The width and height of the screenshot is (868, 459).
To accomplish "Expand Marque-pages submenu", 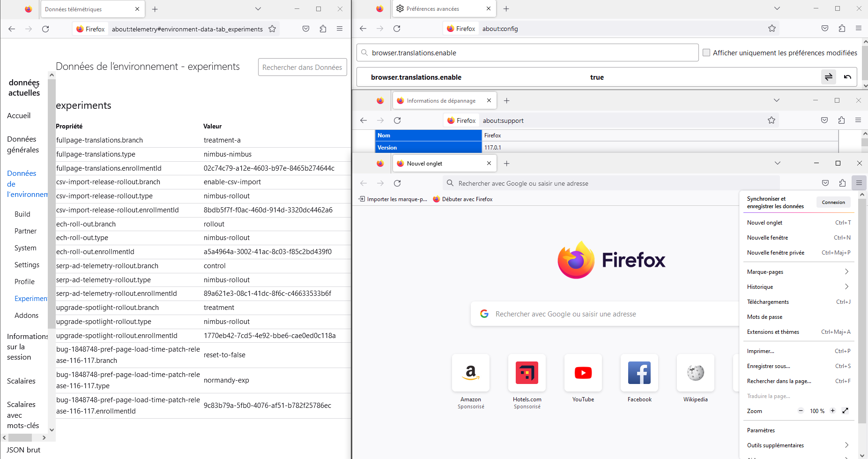I will tap(798, 272).
